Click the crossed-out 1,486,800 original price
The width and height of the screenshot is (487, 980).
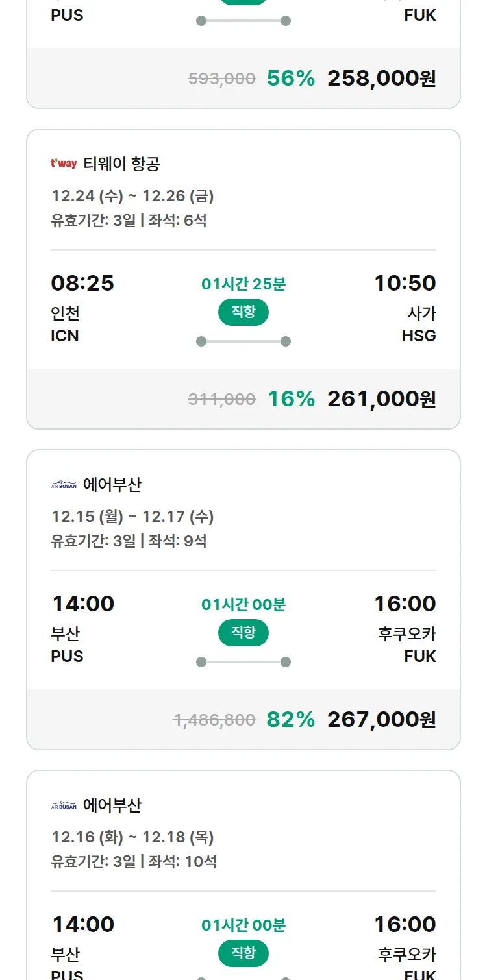[x=214, y=720]
